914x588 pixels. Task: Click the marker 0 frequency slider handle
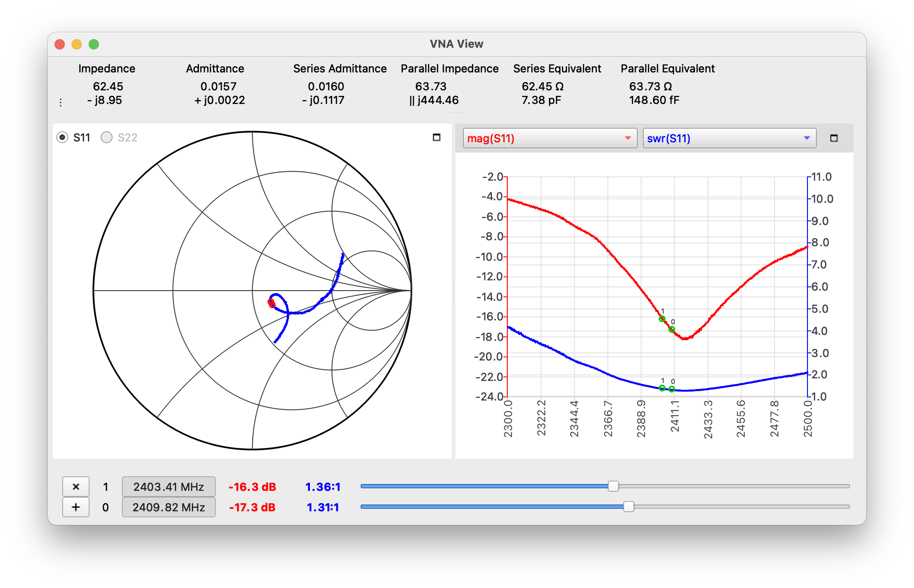(628, 507)
